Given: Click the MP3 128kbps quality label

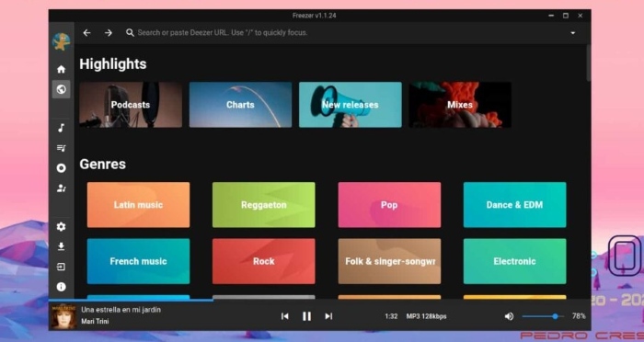Looking at the screenshot, I should [426, 316].
